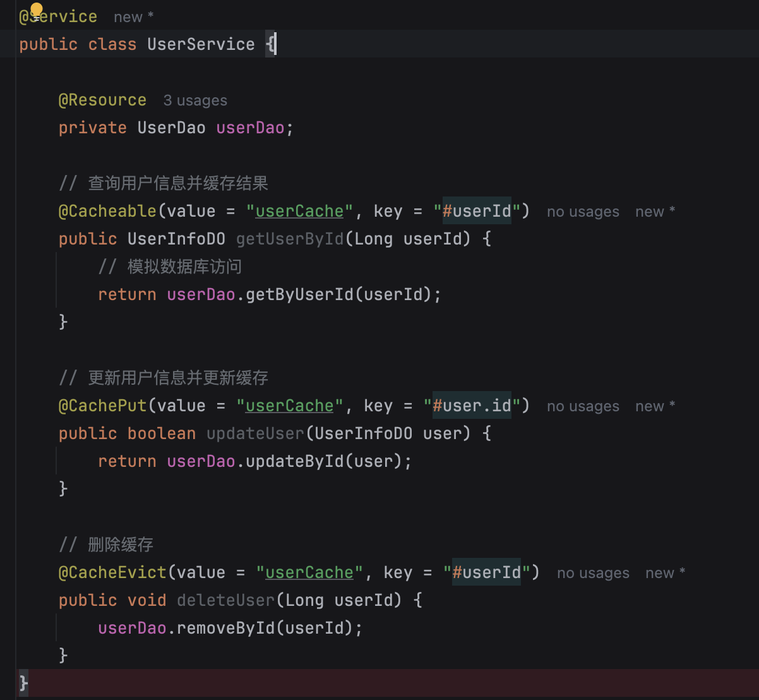
Task: Click the "new *" marker on the @CacheEvict line
Action: [660, 572]
